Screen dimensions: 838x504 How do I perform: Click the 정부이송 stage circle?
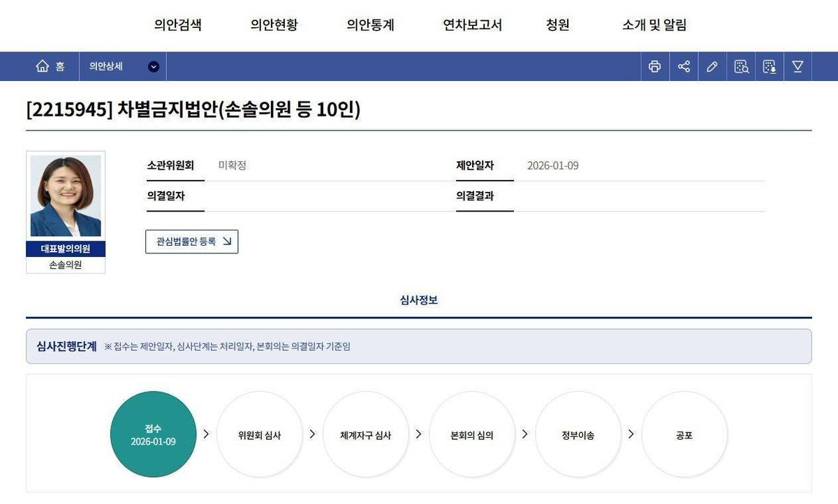coord(578,434)
